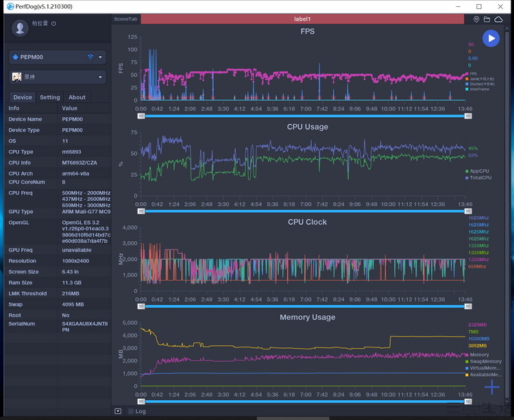Viewport: 514px width, 420px height.
Task: Toggle Stutter legend series in FPS chart
Action: 480,84
